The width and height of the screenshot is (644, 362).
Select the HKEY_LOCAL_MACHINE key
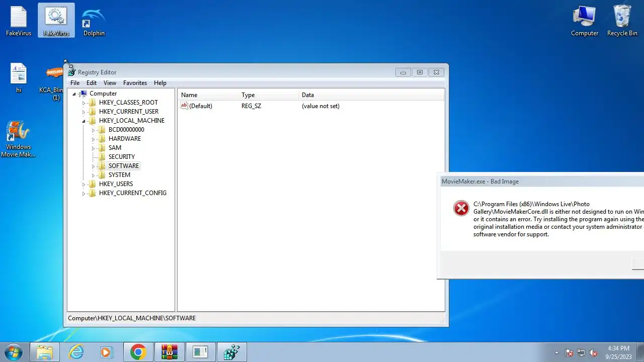point(132,121)
